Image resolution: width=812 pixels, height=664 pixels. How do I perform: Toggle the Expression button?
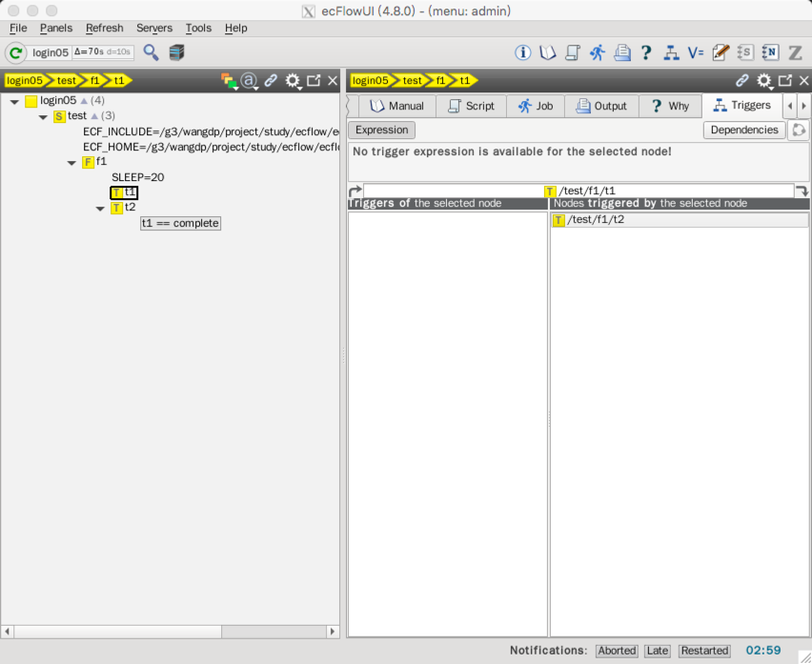coord(381,130)
